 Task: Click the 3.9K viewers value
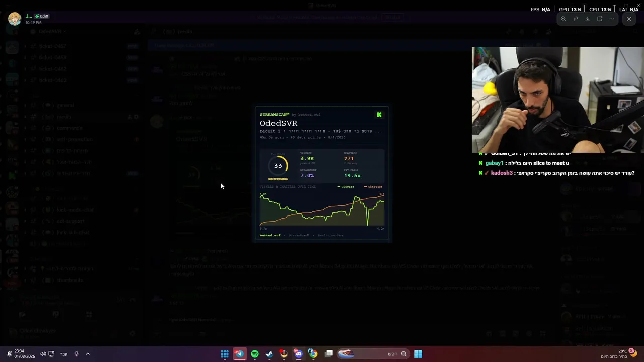307,159
